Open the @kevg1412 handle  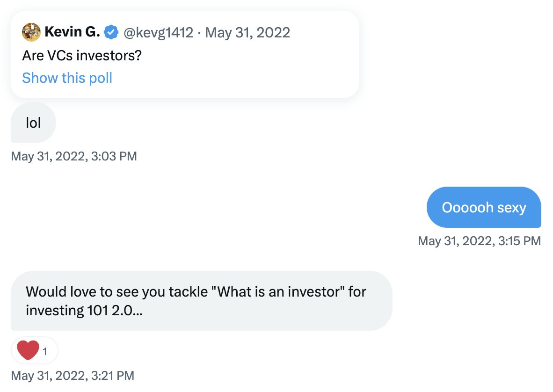[158, 32]
